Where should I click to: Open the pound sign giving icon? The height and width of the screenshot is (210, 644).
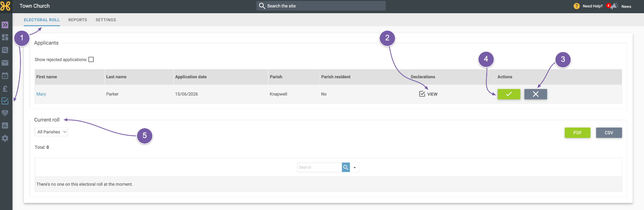click(x=5, y=89)
